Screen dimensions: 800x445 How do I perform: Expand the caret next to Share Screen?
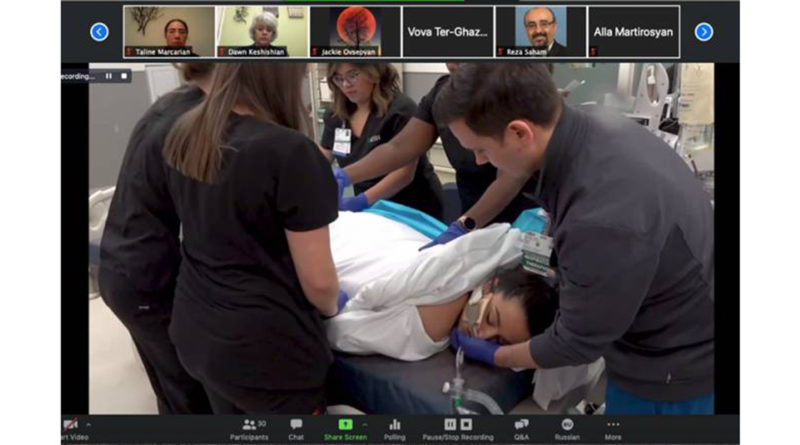click(363, 424)
